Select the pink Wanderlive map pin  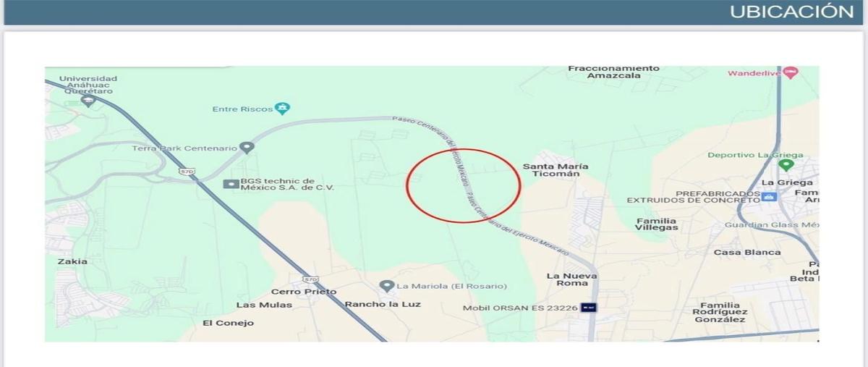pos(791,73)
